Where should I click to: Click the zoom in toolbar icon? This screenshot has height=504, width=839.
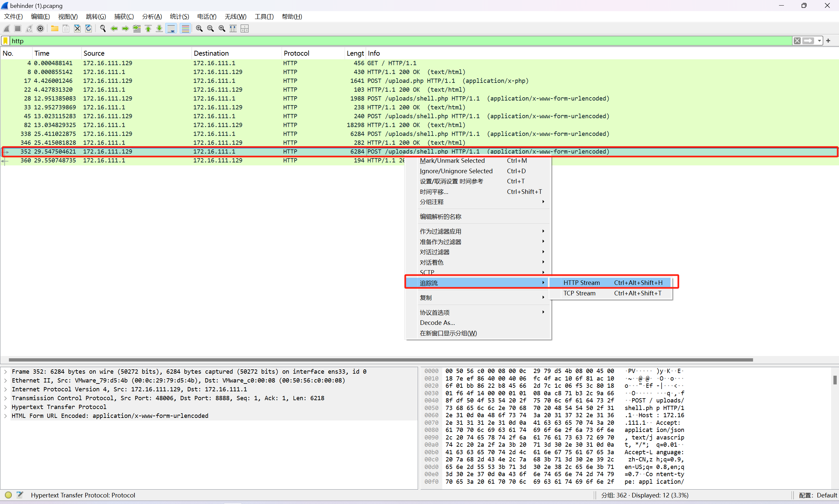point(199,28)
